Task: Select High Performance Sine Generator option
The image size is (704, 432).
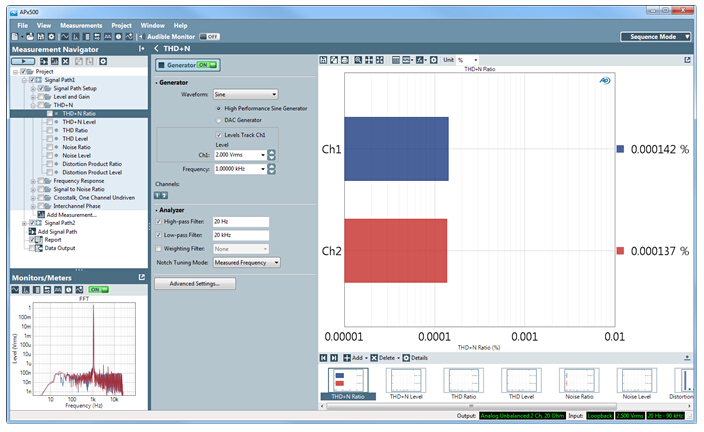Action: pyautogui.click(x=219, y=108)
